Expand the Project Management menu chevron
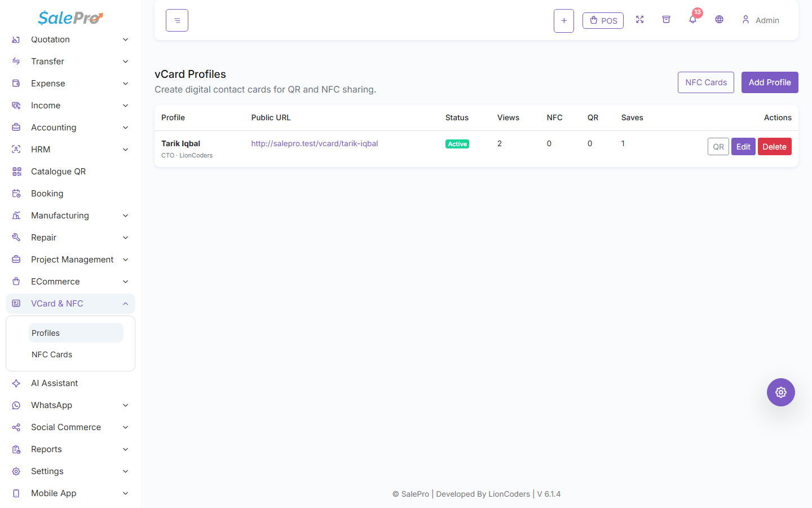 pyautogui.click(x=126, y=260)
